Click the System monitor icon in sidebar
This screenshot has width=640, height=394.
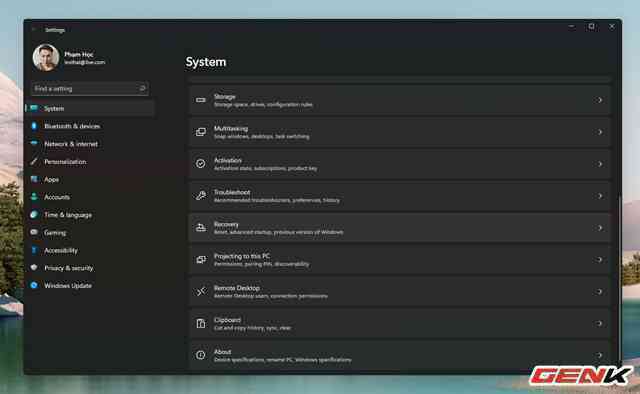[34, 108]
